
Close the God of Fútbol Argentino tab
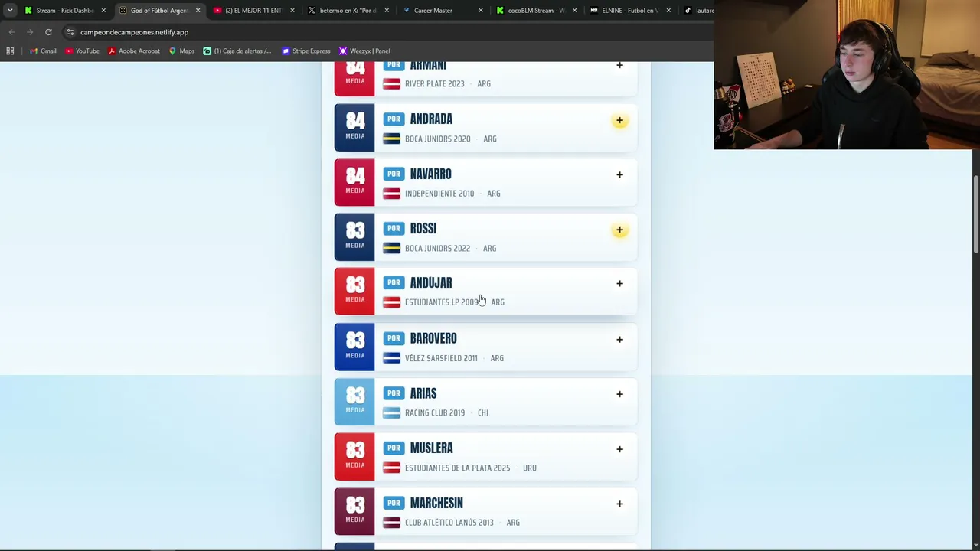click(198, 11)
